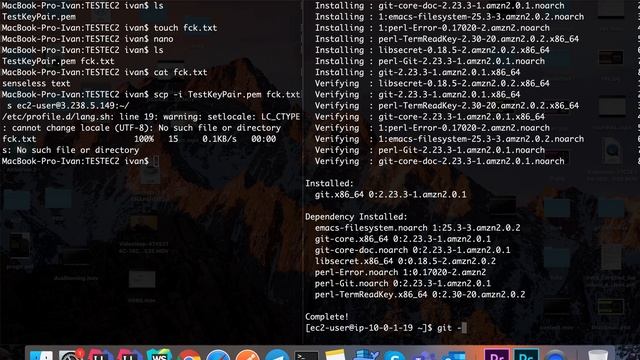This screenshot has height=360, width=640.
Task: Click the 'nano' command line in left terminal
Action: click(87, 39)
